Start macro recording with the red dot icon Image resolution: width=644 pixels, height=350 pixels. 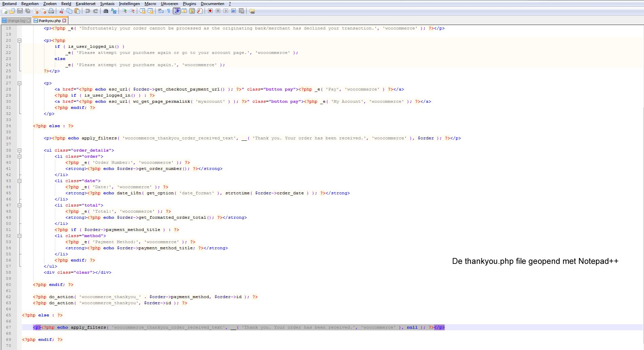[210, 11]
